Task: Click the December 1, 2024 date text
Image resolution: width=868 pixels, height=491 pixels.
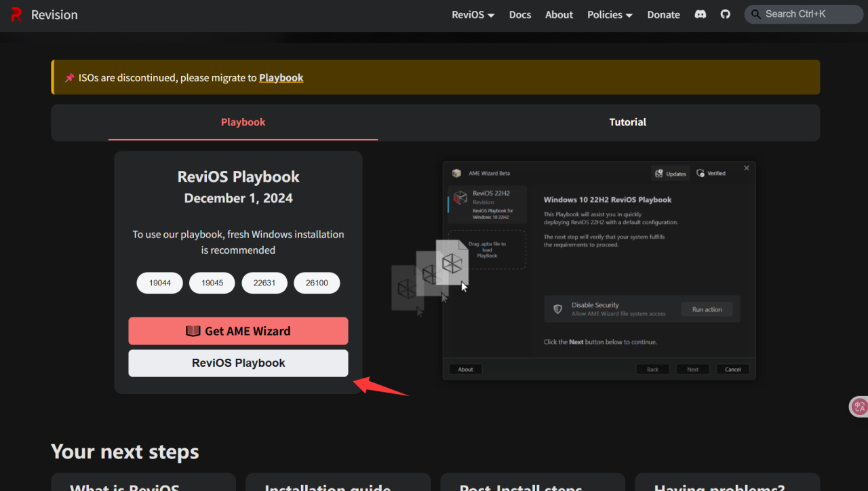Action: pos(239,198)
